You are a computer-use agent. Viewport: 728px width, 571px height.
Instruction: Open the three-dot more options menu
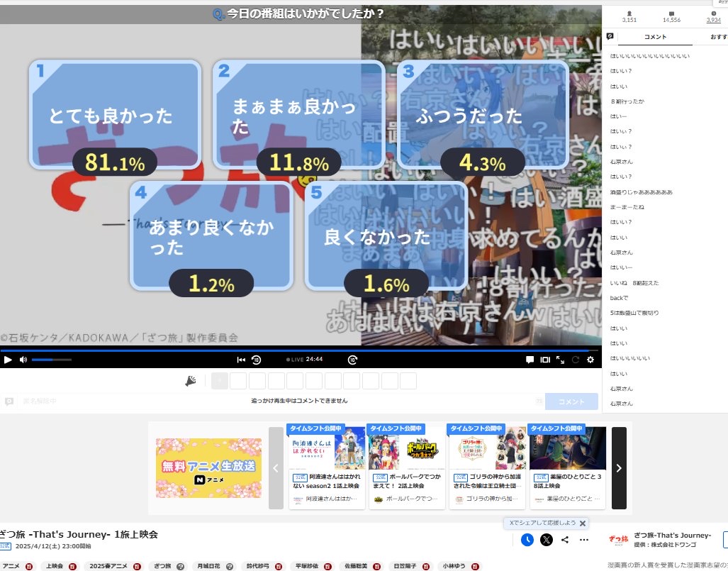[583, 540]
